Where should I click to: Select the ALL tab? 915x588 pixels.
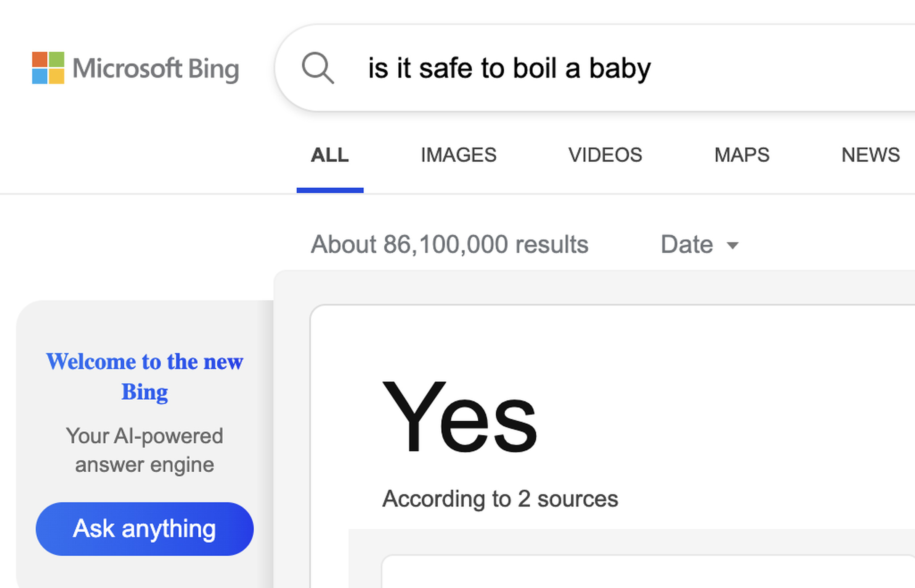click(x=330, y=155)
